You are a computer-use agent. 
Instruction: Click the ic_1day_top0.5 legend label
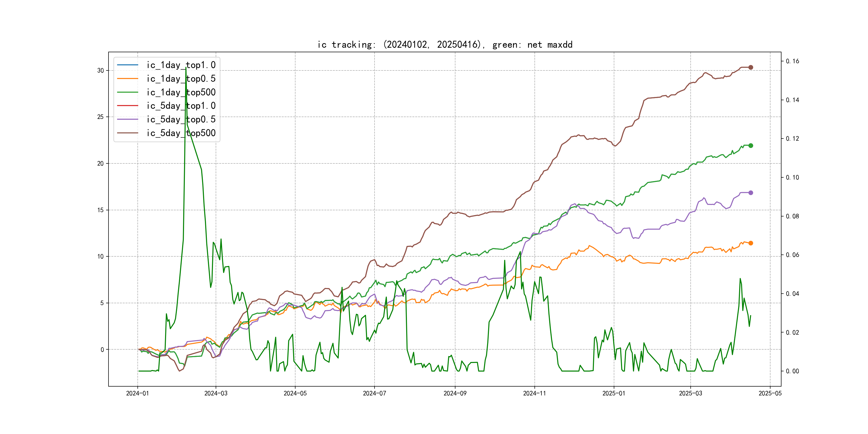(181, 78)
